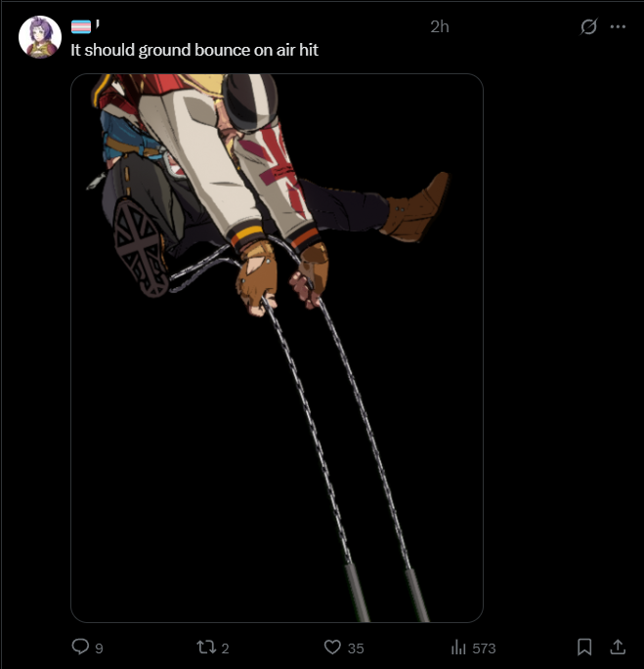Click the brown boot in the artwork
This screenshot has height=669, width=644.
click(x=415, y=208)
